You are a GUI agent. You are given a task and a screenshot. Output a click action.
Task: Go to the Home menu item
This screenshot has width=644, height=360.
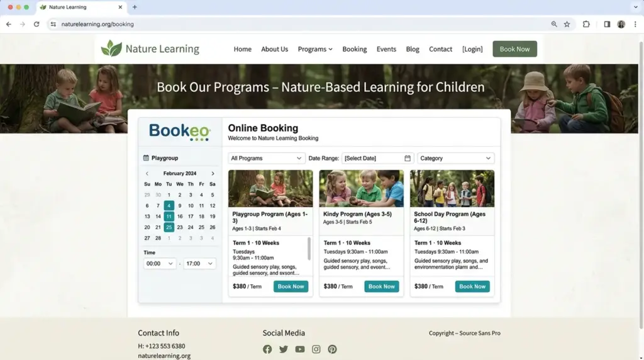click(x=242, y=49)
